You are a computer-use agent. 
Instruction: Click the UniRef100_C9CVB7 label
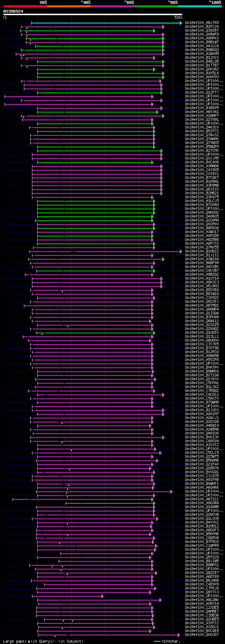click(x=202, y=271)
